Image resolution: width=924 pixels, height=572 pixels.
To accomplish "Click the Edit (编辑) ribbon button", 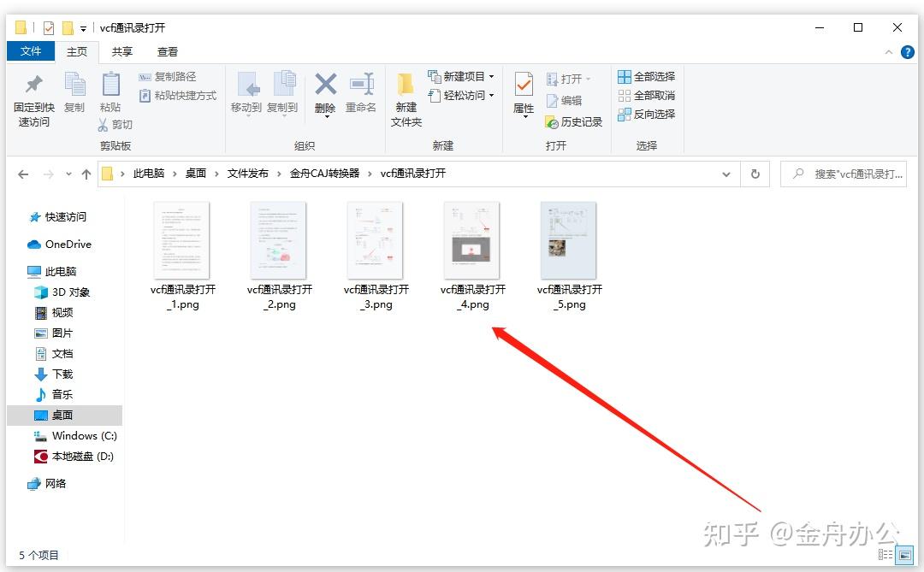I will pyautogui.click(x=565, y=101).
